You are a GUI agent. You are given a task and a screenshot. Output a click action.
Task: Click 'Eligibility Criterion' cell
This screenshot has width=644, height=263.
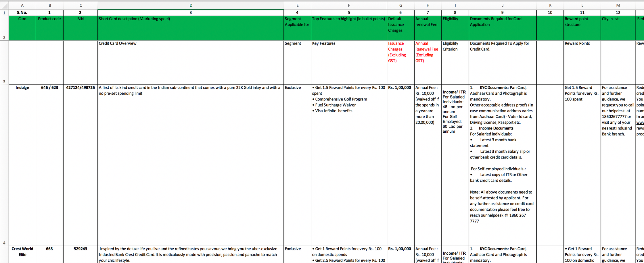point(455,63)
